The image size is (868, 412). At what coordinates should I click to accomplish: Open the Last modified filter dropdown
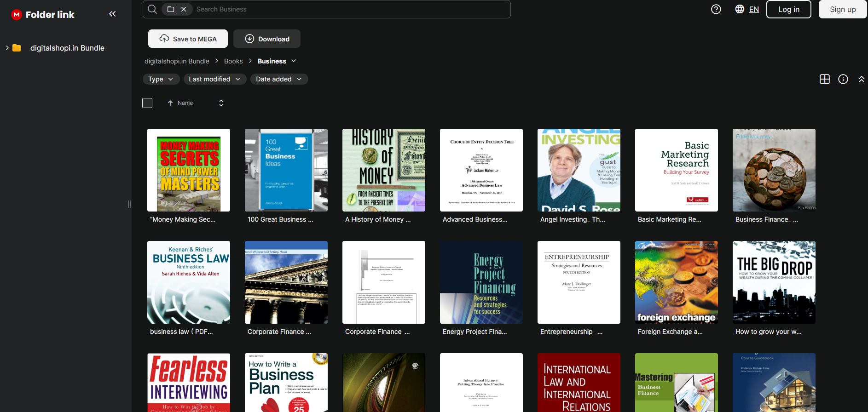(x=214, y=79)
